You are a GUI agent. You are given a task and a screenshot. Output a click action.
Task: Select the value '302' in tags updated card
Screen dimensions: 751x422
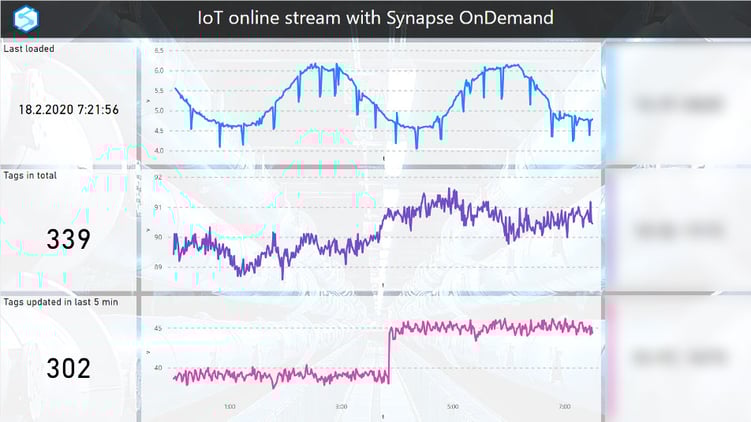[x=68, y=368]
